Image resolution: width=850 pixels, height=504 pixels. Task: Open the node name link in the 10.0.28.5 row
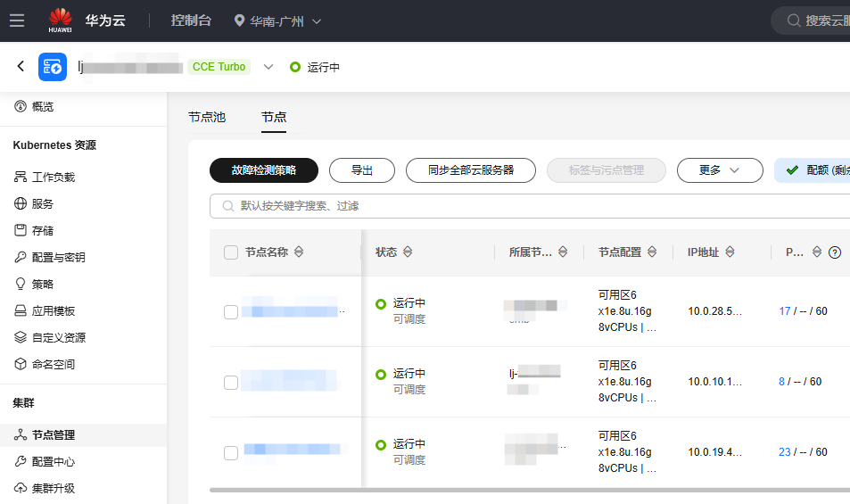point(293,311)
